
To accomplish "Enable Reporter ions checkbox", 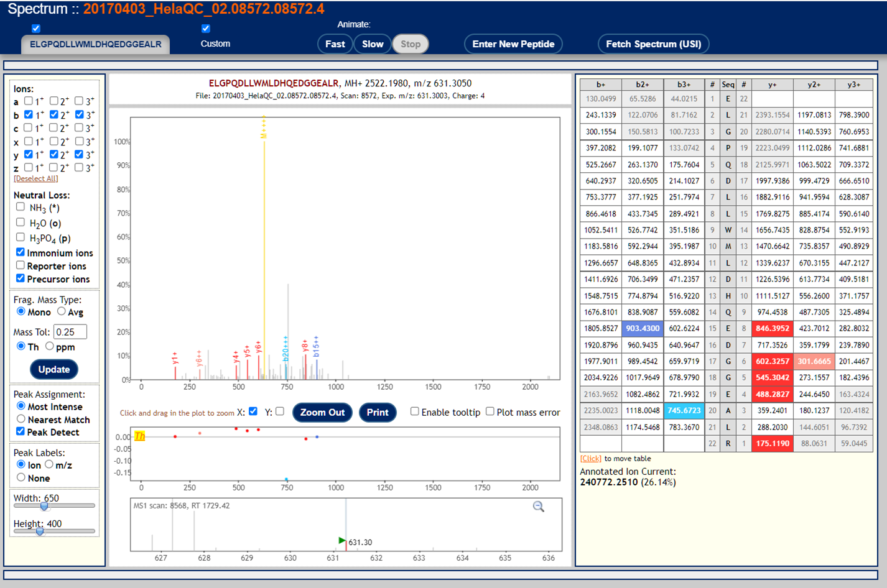I will pyautogui.click(x=21, y=265).
